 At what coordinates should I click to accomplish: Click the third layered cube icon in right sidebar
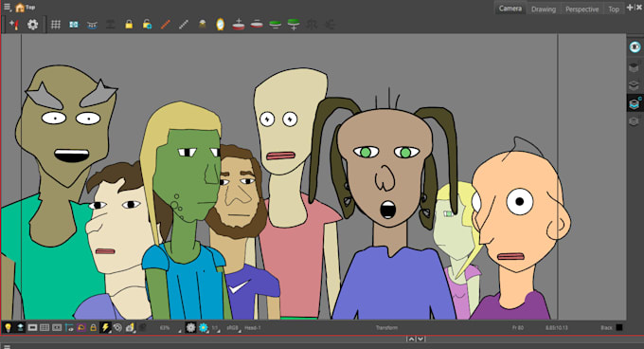coord(635,85)
